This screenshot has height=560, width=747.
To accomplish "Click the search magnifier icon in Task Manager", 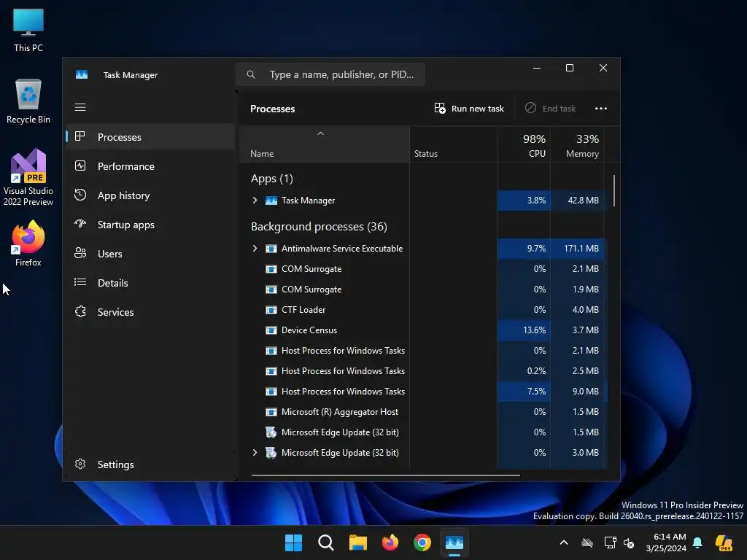I will pyautogui.click(x=251, y=74).
